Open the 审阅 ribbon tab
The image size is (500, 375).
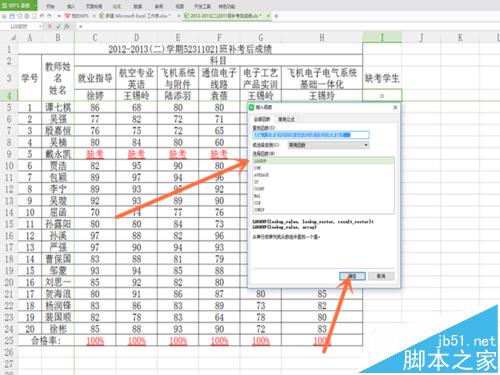click(159, 6)
